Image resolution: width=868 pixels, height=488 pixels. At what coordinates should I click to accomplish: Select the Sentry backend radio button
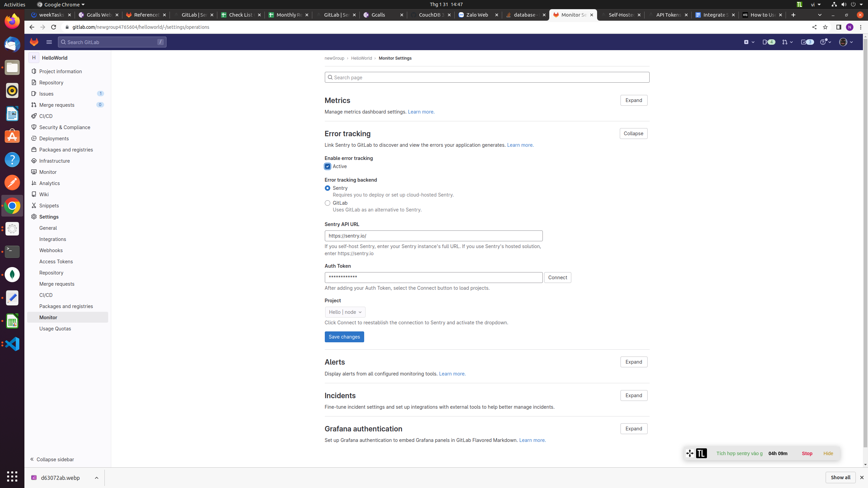(x=328, y=188)
